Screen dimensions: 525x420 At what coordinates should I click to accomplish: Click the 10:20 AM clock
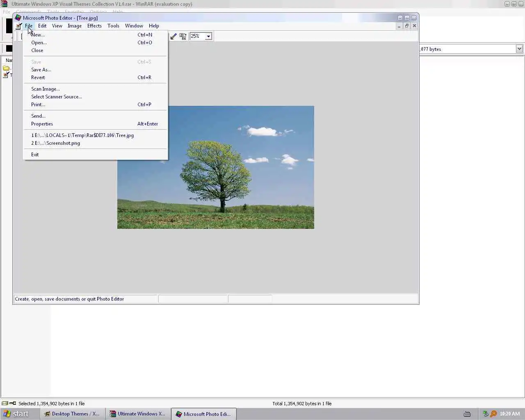coord(510,414)
